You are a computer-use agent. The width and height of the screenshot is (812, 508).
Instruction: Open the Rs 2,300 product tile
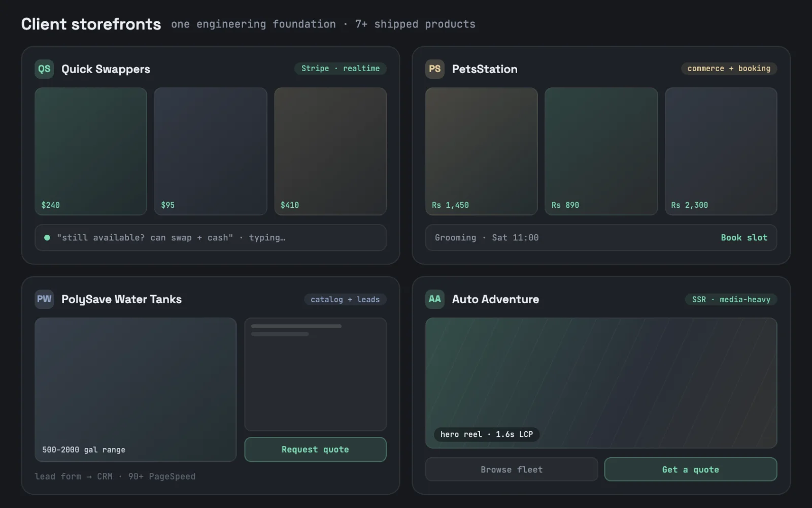tap(721, 151)
